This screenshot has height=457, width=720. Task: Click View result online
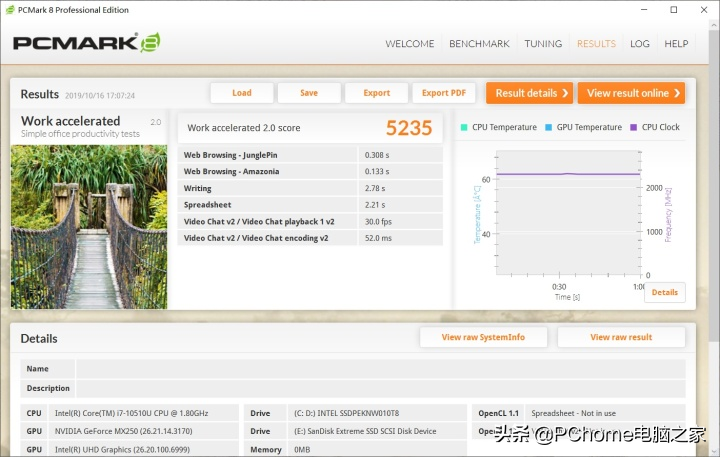[x=631, y=93]
